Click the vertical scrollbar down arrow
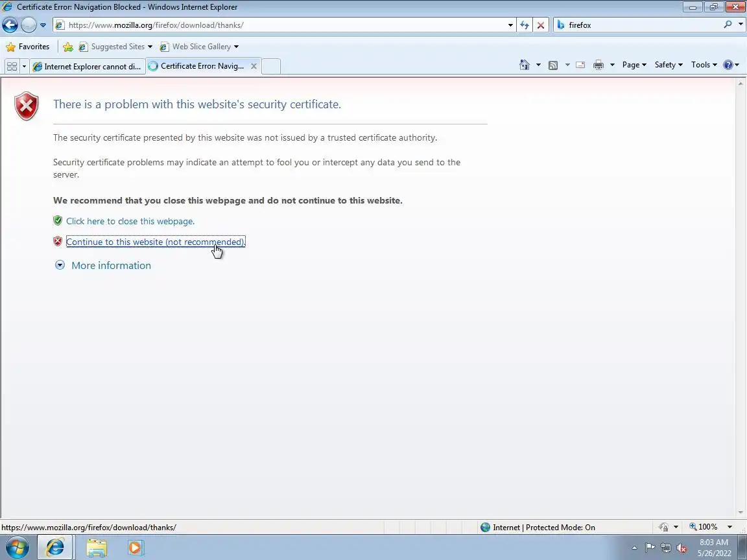Image resolution: width=747 pixels, height=560 pixels. pyautogui.click(x=741, y=513)
